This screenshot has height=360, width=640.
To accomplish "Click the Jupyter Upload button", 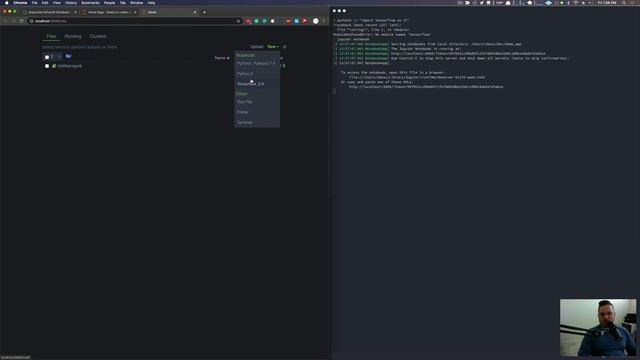I will (257, 47).
